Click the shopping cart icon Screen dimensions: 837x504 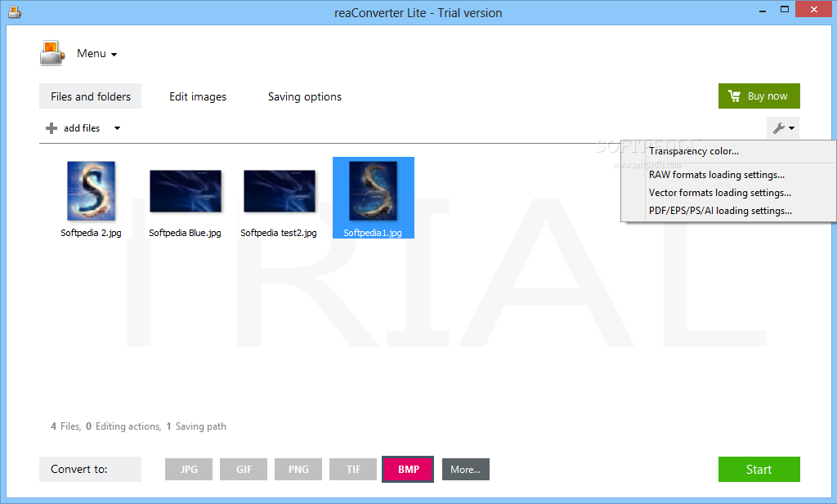pos(735,96)
